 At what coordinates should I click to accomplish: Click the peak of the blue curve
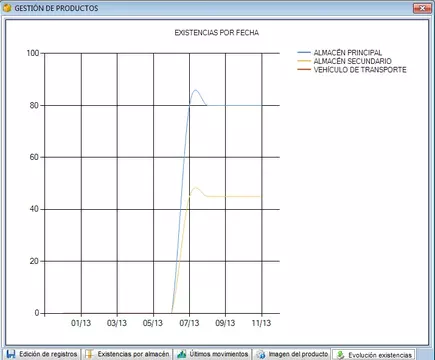pyautogui.click(x=195, y=90)
